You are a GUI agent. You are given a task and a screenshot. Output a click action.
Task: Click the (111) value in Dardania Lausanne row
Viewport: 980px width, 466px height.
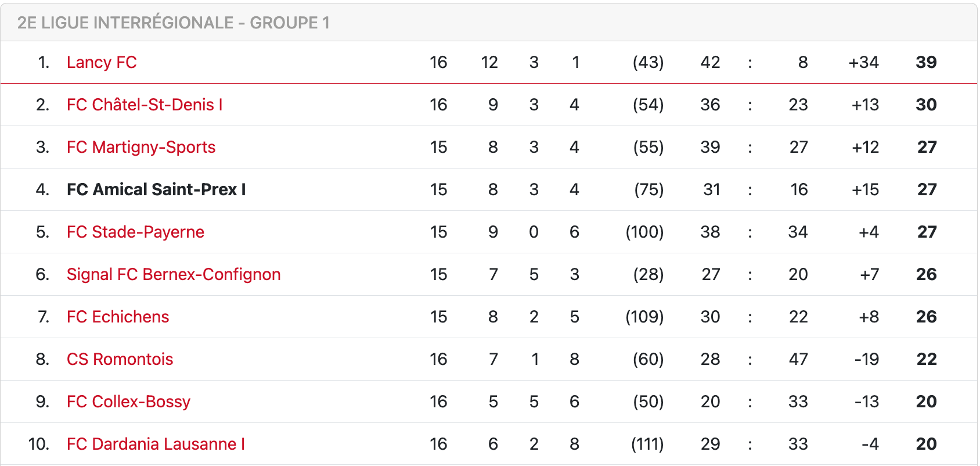click(x=647, y=444)
